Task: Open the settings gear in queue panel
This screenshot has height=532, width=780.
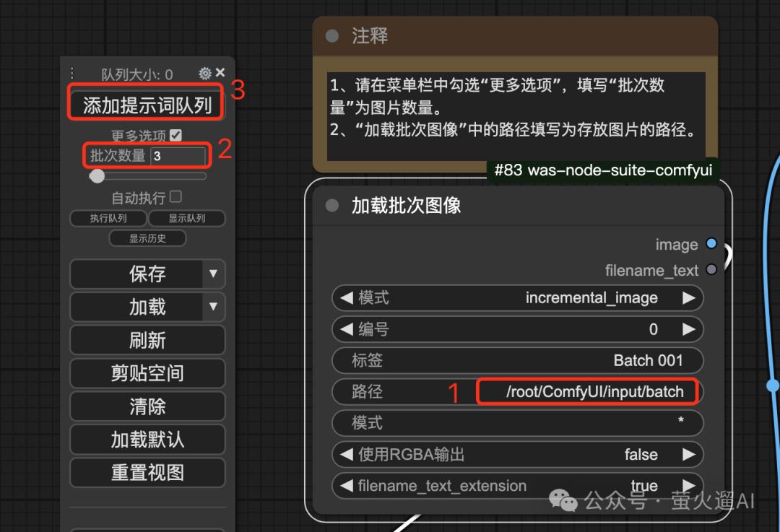Action: pyautogui.click(x=205, y=73)
